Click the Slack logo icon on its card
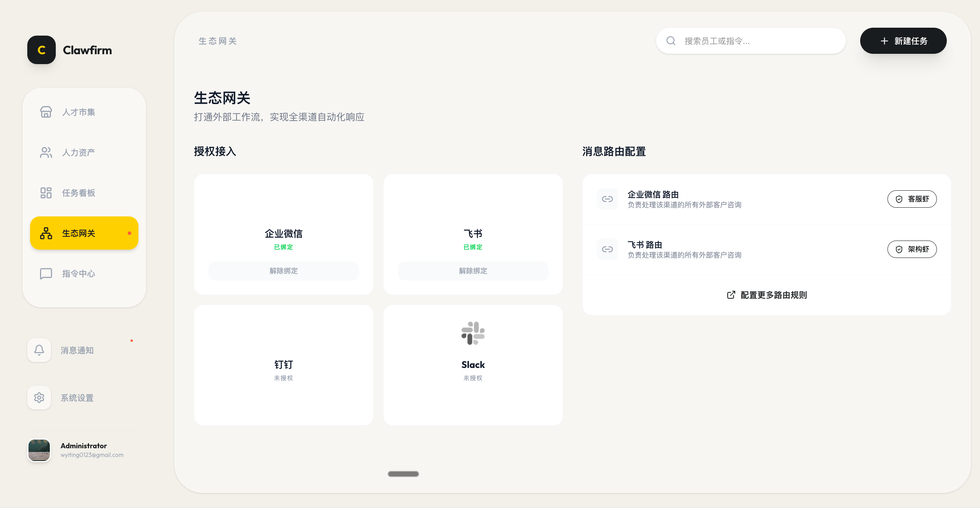The width and height of the screenshot is (980, 508). [473, 333]
